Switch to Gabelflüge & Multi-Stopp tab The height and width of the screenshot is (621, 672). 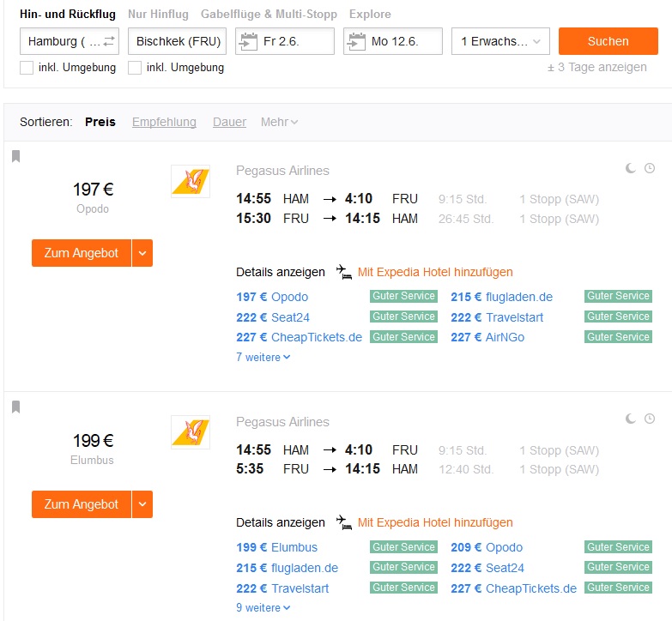[x=269, y=14]
